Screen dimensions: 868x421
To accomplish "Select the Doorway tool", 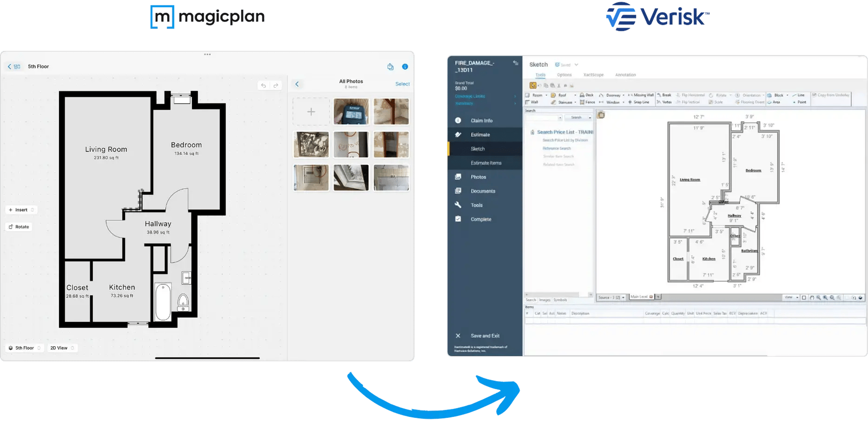I will [x=610, y=95].
